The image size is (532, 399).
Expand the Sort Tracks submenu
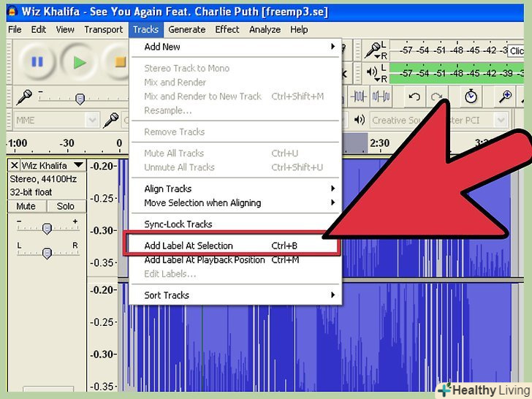pos(235,295)
